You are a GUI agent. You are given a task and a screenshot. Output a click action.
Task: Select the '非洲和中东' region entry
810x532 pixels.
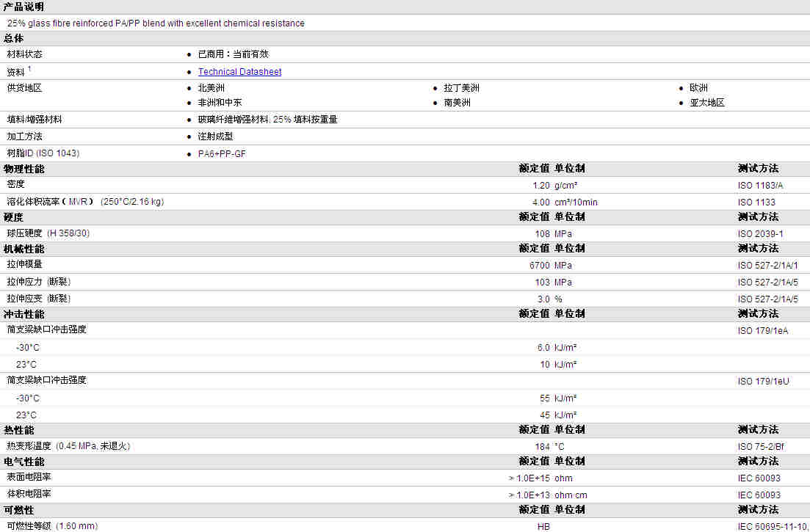(x=220, y=103)
